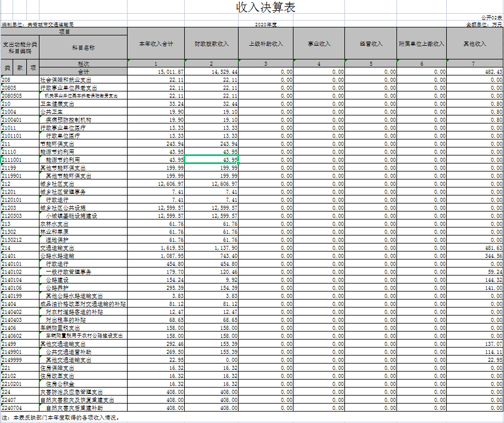The width and height of the screenshot is (504, 423).
Task: Select the 其他收入 column header
Action: pyautogui.click(x=474, y=43)
